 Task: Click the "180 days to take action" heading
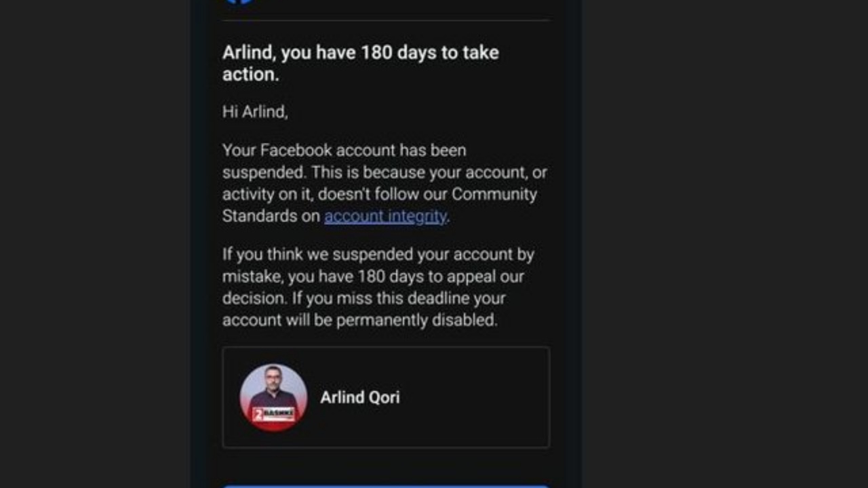point(360,53)
